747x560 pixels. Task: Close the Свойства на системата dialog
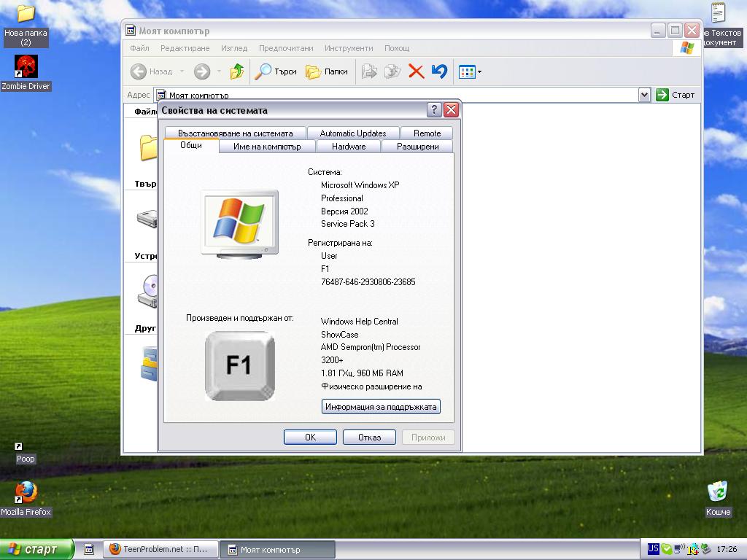(451, 110)
